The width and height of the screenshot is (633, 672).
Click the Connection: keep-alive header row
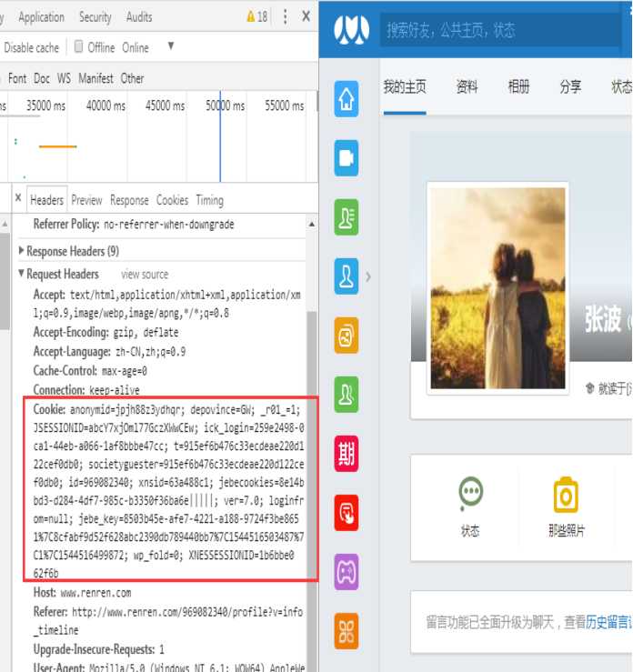pyautogui.click(x=86, y=390)
